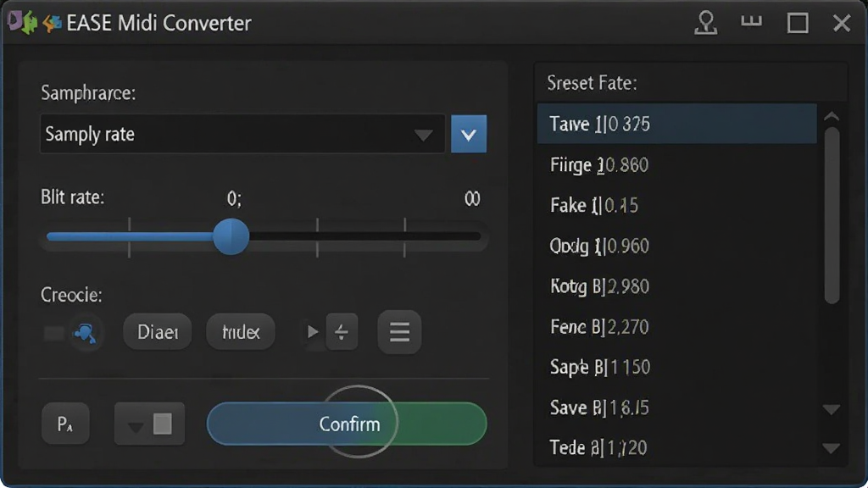
Task: Click the Diaeı button
Action: point(158,332)
